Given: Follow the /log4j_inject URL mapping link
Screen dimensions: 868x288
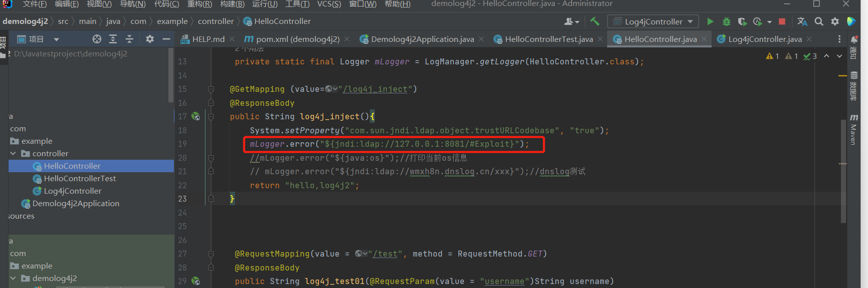Looking at the screenshot, I should coord(375,89).
